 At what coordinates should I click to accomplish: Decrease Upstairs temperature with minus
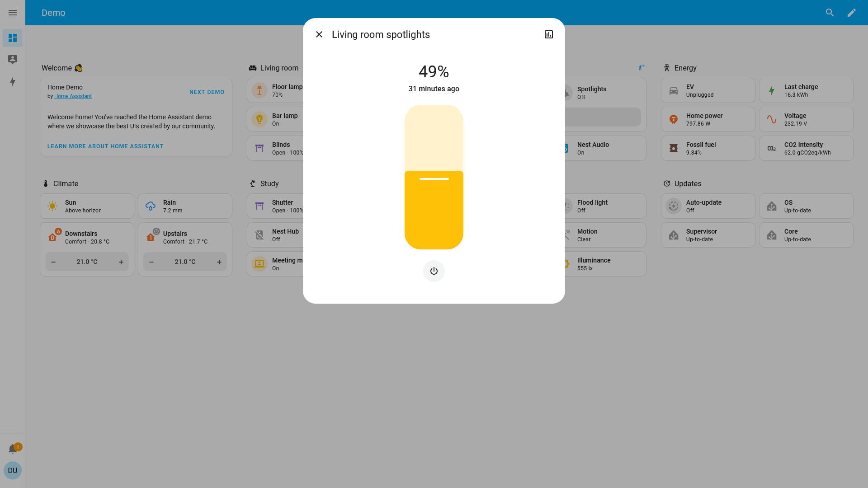point(151,262)
